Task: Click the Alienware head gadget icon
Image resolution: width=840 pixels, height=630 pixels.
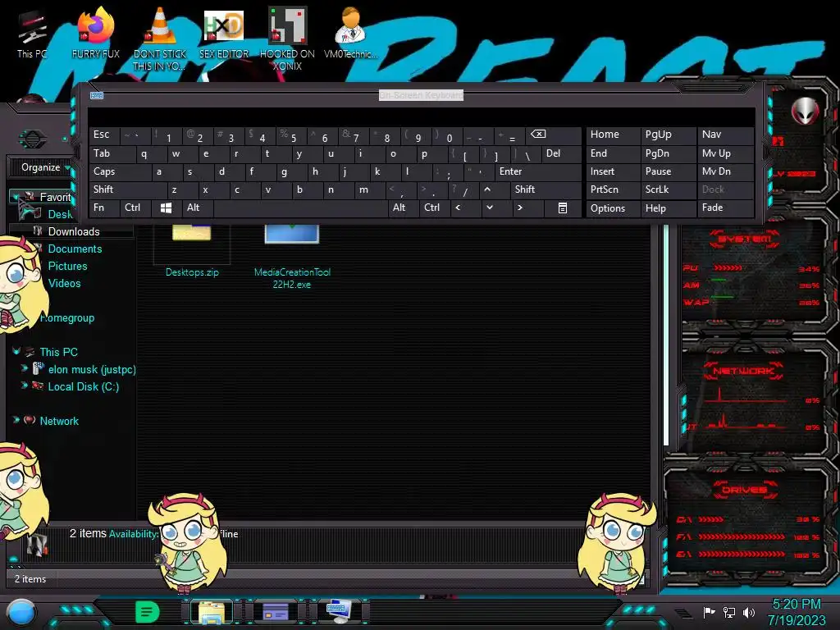Action: point(806,112)
